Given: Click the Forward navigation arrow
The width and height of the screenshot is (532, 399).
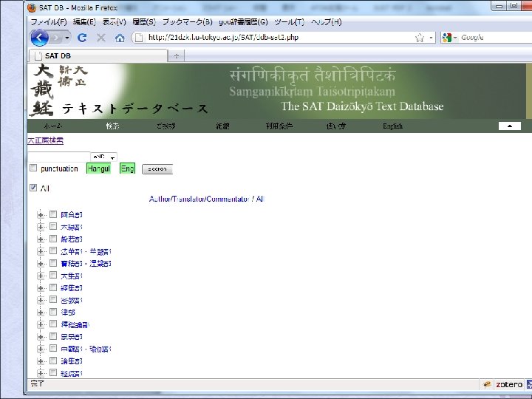Looking at the screenshot, I should [x=56, y=38].
